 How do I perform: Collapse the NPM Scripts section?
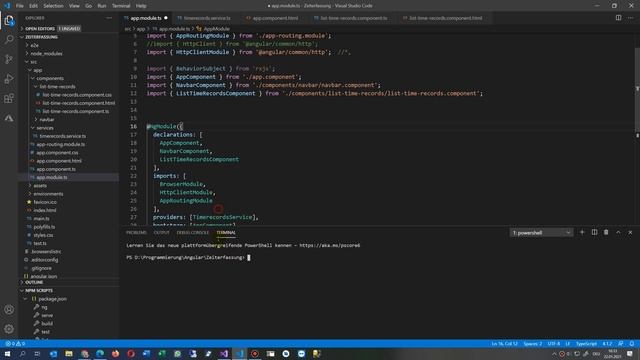(39, 290)
